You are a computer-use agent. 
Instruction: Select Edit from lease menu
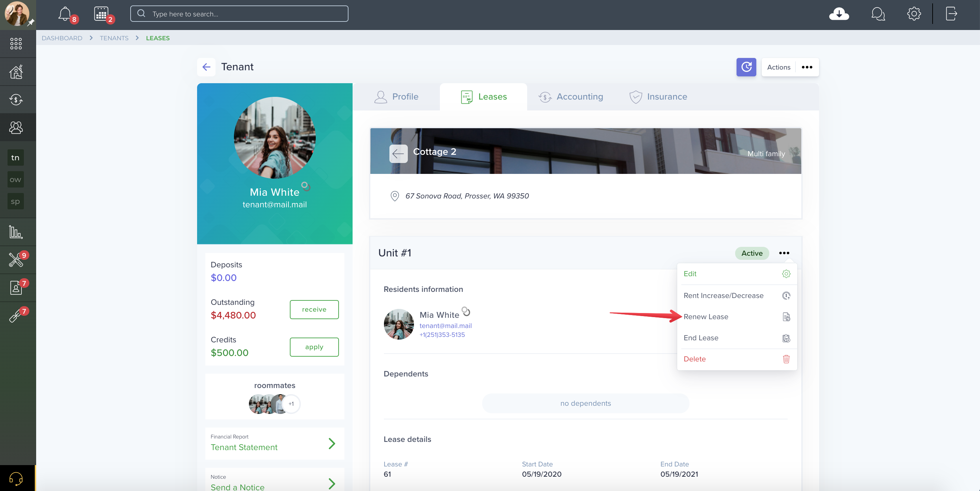pos(737,274)
